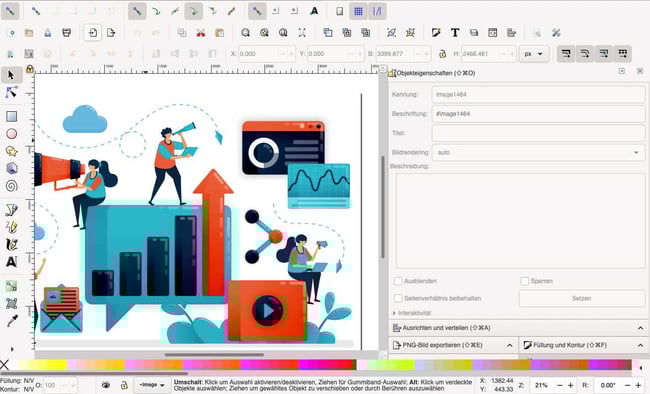Click the Beschriftung input field
This screenshot has height=394, width=650.
538,114
